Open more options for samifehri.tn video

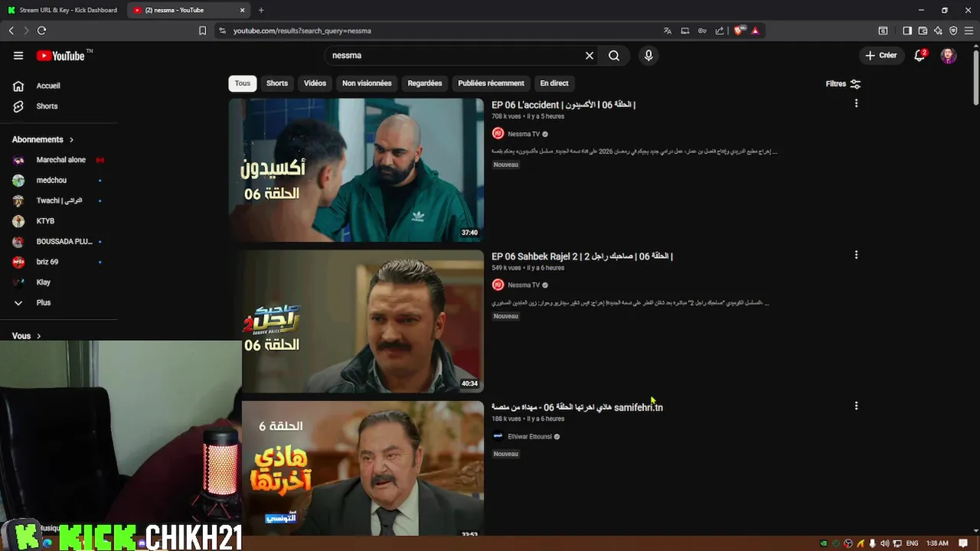coord(856,406)
